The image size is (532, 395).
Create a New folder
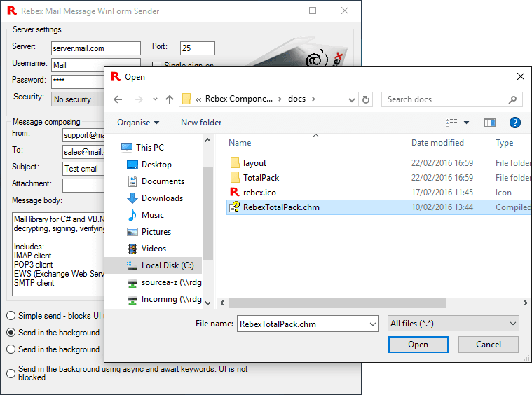(x=201, y=123)
